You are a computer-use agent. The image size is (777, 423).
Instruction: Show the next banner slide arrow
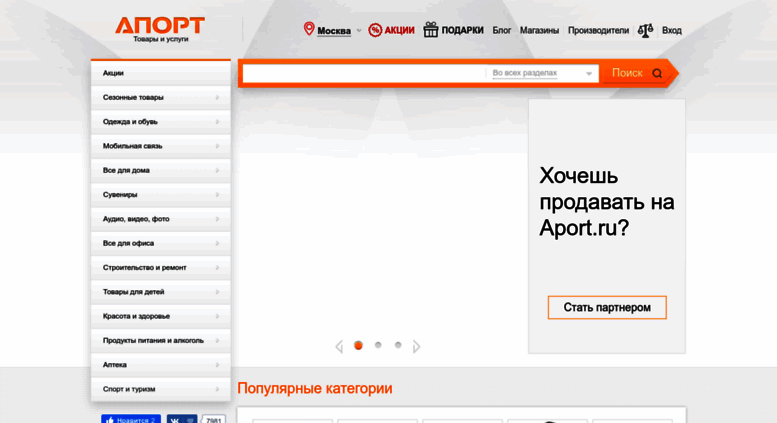(x=416, y=347)
